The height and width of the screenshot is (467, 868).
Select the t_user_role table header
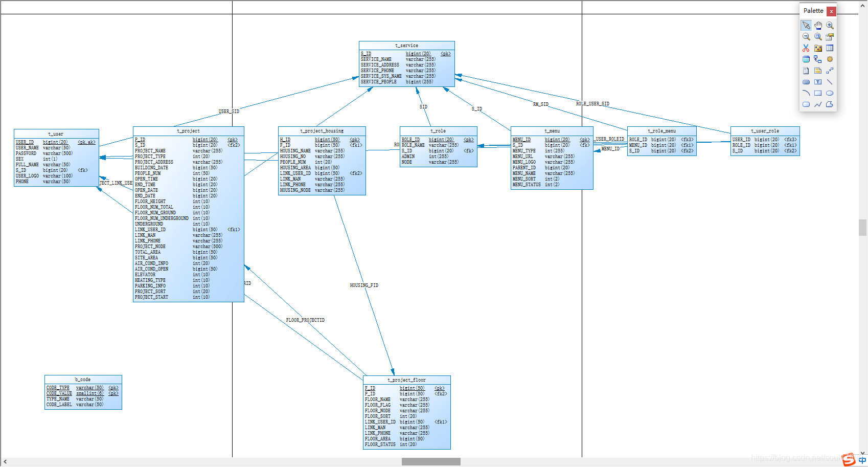765,131
